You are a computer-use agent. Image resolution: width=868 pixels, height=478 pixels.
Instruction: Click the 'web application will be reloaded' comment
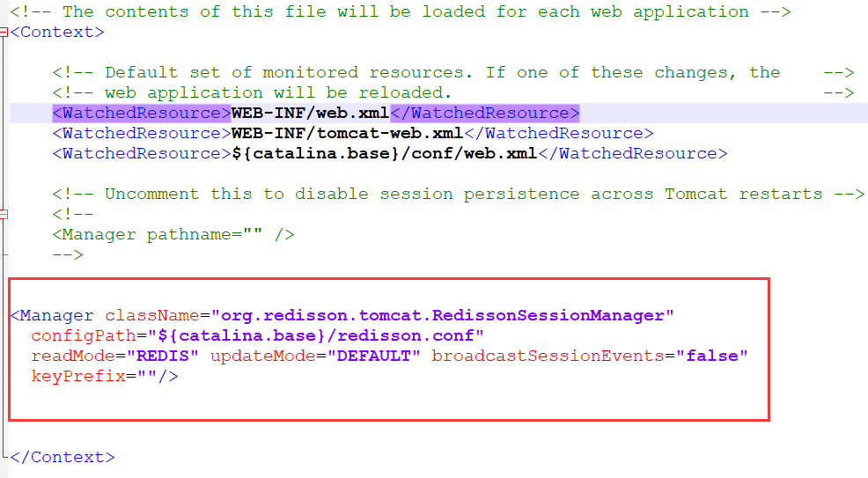pos(453,92)
